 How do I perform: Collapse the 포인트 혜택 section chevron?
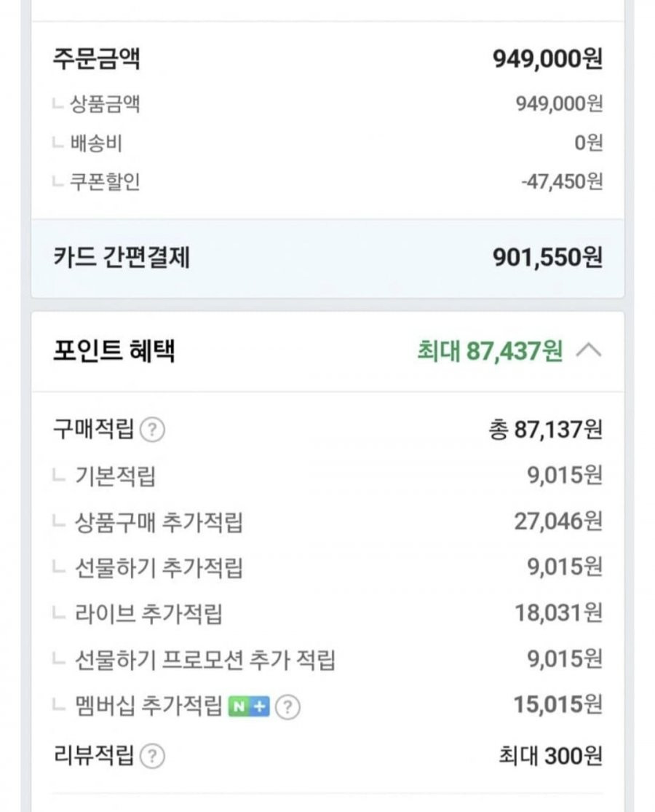[x=589, y=351]
